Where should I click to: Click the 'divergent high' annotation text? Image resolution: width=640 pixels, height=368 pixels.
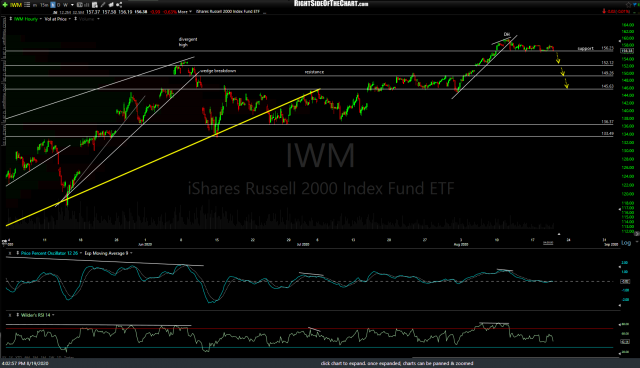188,42
